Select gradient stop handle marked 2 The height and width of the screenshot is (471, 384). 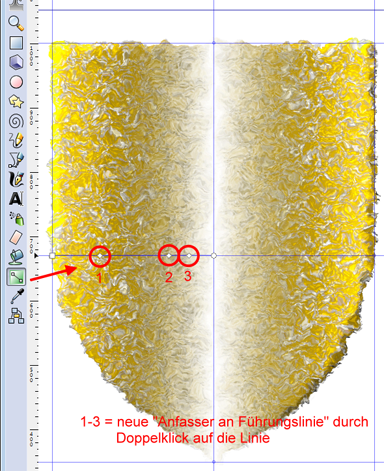169,256
